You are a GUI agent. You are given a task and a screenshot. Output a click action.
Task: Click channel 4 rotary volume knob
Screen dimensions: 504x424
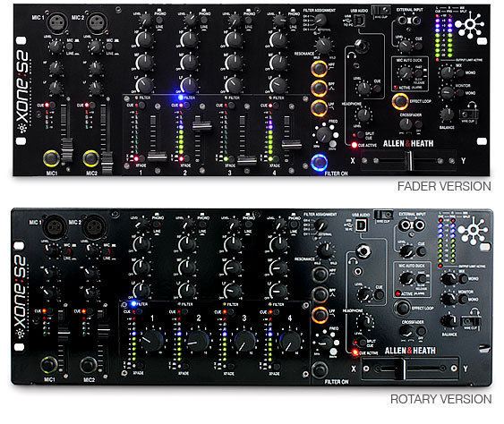click(x=290, y=341)
